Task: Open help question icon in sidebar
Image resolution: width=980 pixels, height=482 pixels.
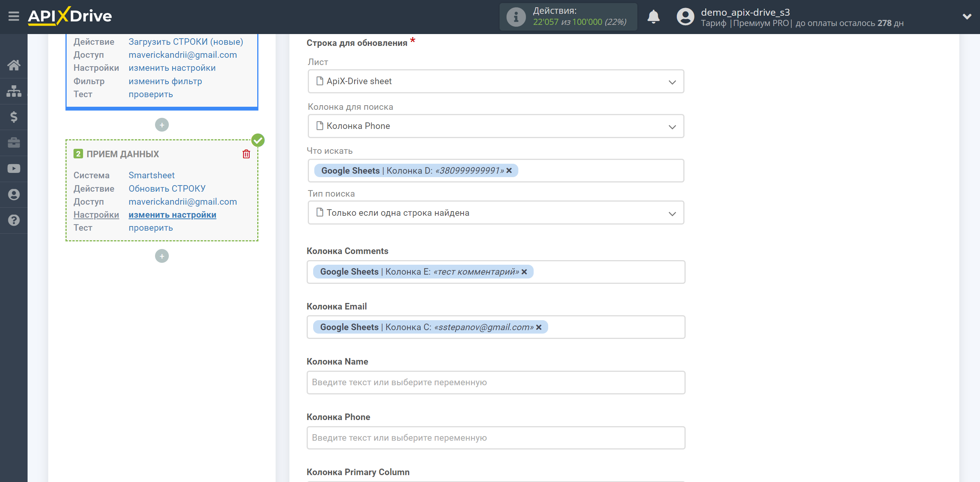Action: (14, 220)
